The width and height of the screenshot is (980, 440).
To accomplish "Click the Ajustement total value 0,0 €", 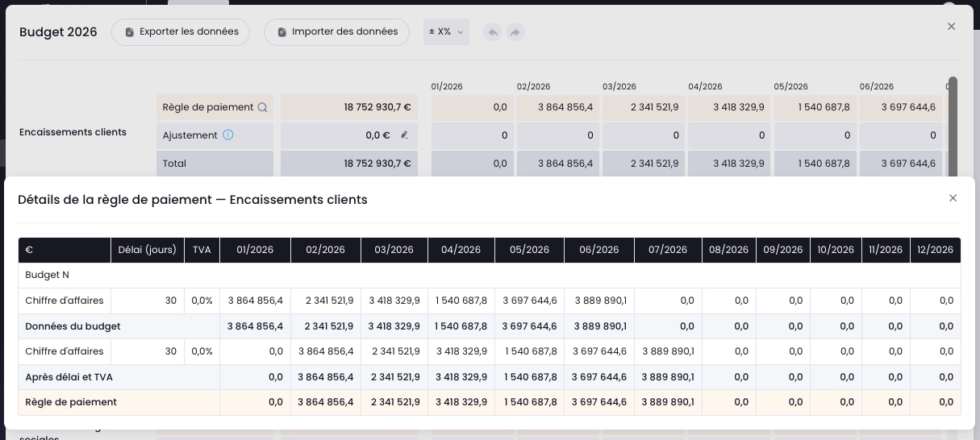I will click(x=377, y=135).
